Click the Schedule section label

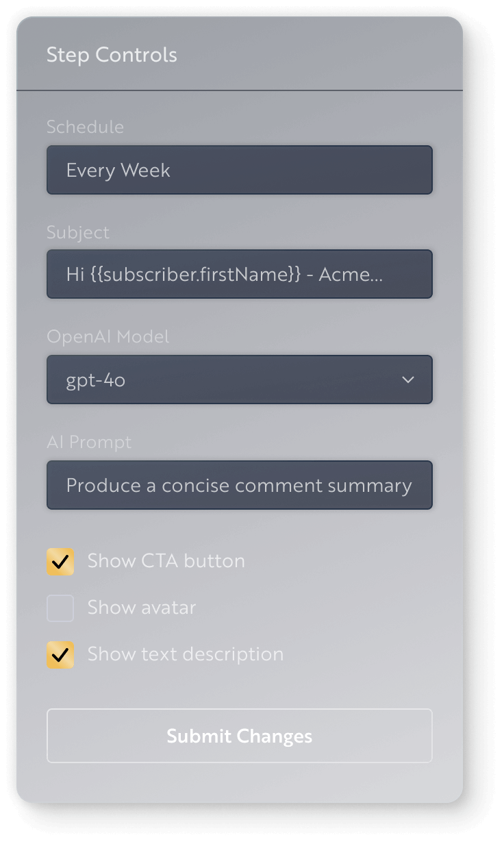pyautogui.click(x=85, y=127)
